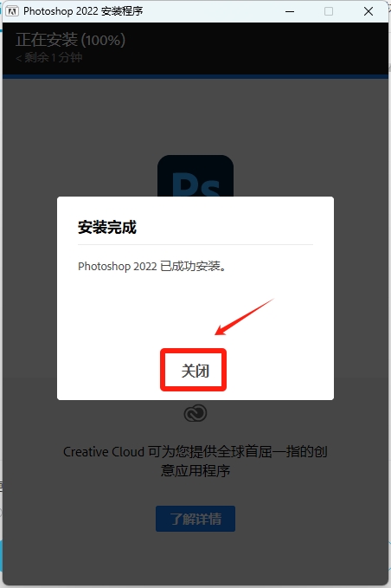Click the Photoshop 2022 安装程序 window title

point(83,11)
